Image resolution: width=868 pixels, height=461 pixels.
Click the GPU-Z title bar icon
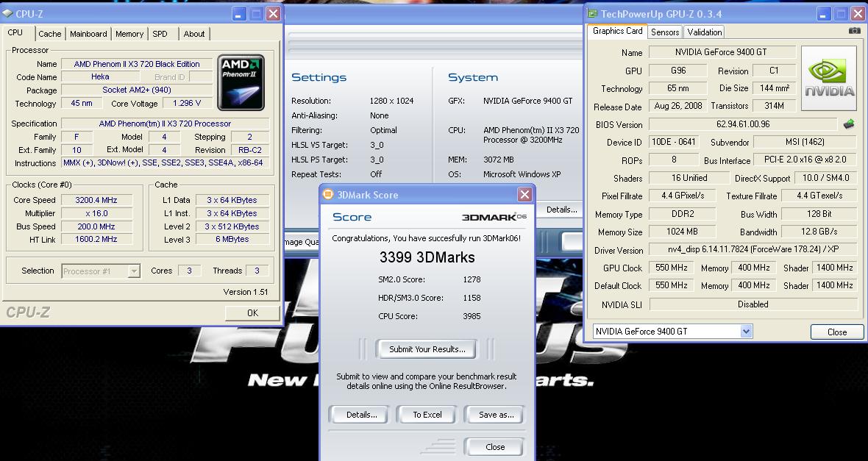pyautogui.click(x=593, y=14)
